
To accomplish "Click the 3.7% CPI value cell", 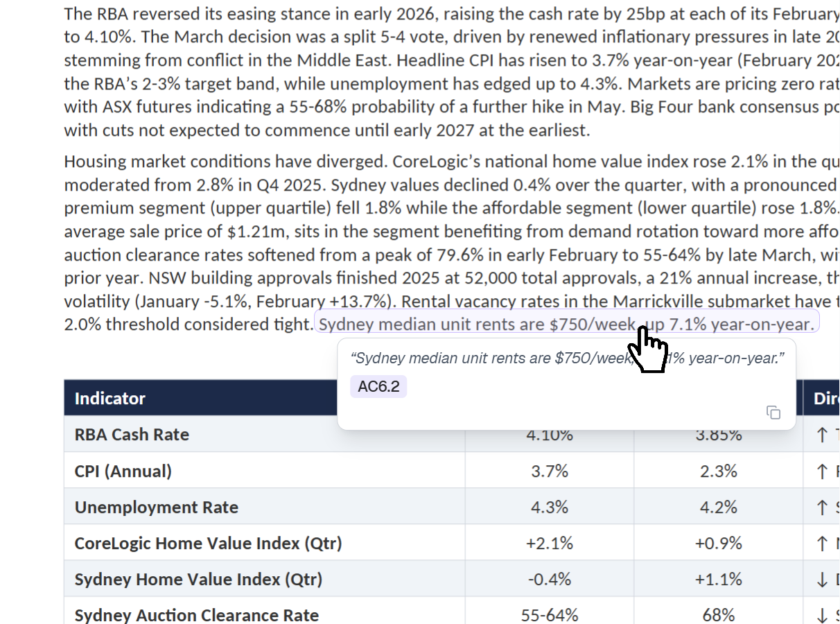I will click(550, 471).
